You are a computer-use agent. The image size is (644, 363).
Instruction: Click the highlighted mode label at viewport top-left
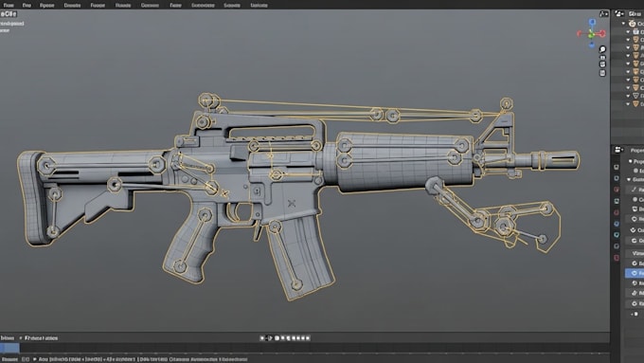(x=9, y=14)
